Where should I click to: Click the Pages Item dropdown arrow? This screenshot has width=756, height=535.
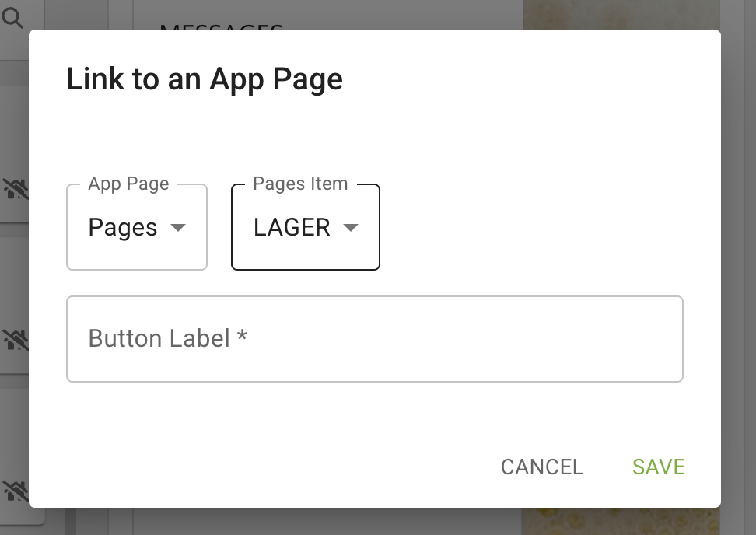pos(351,228)
